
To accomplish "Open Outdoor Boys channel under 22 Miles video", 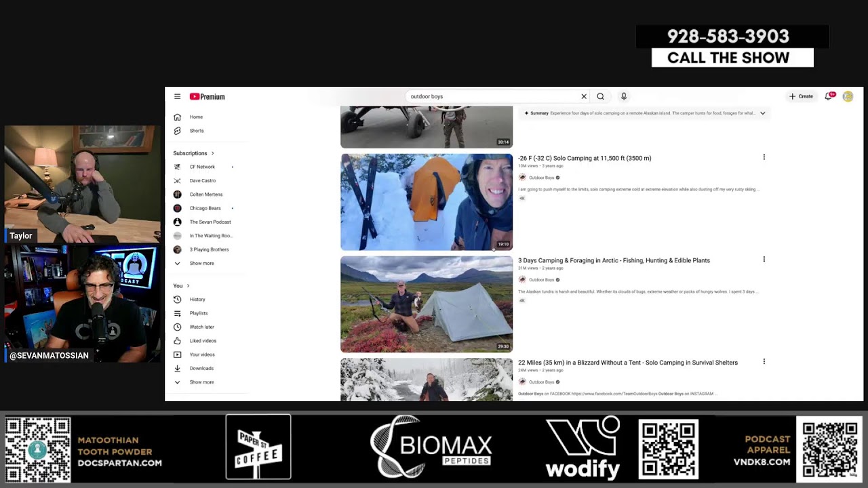I will click(541, 382).
